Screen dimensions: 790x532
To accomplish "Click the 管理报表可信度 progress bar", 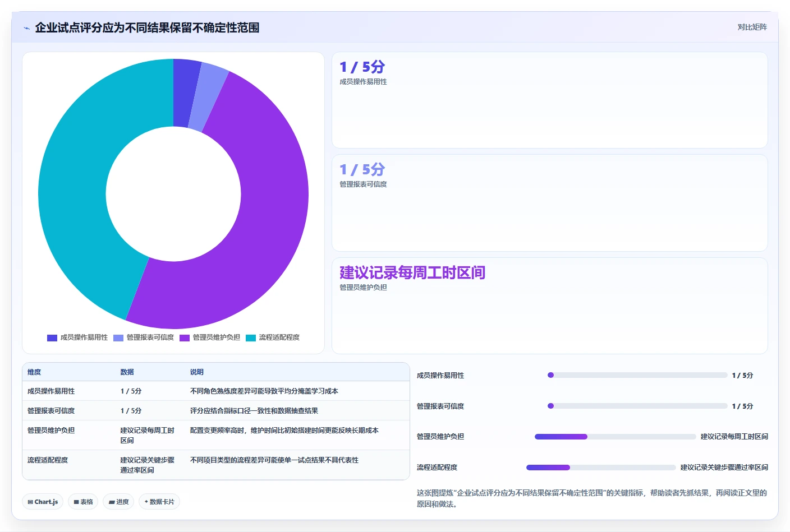I will coord(637,406).
